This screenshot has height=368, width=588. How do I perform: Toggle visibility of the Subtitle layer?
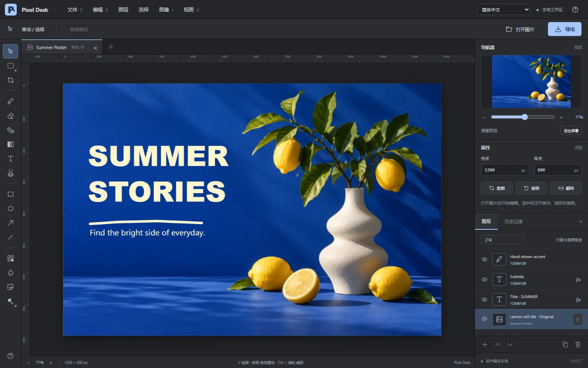pos(484,279)
